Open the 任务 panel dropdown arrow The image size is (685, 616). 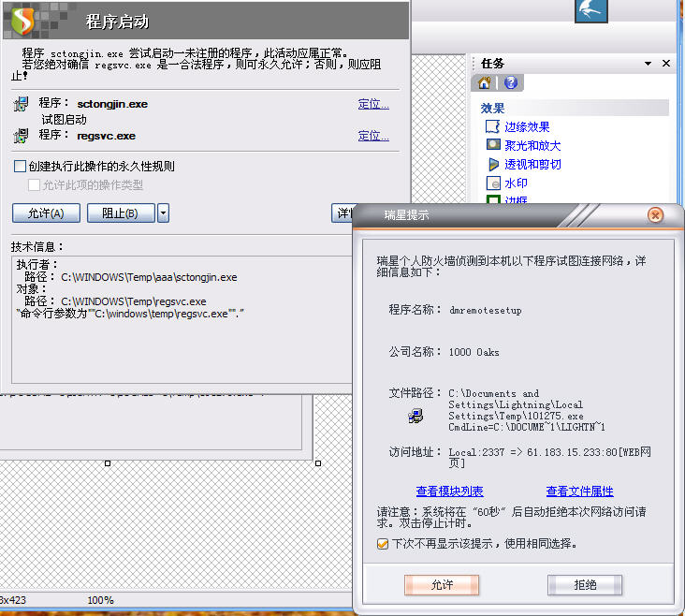point(648,64)
